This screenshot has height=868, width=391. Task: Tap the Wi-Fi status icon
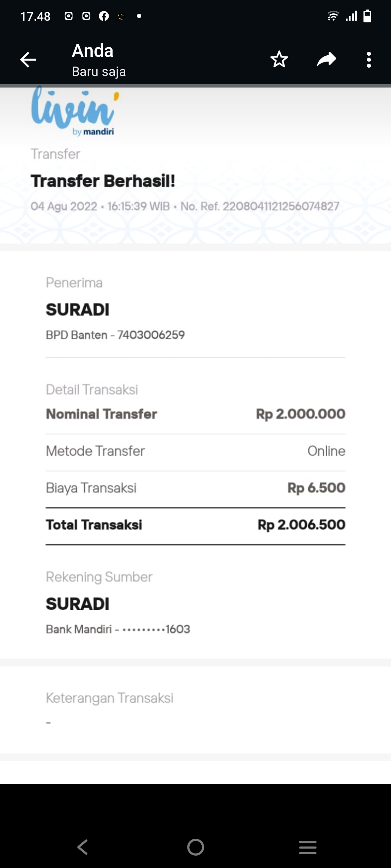[333, 16]
